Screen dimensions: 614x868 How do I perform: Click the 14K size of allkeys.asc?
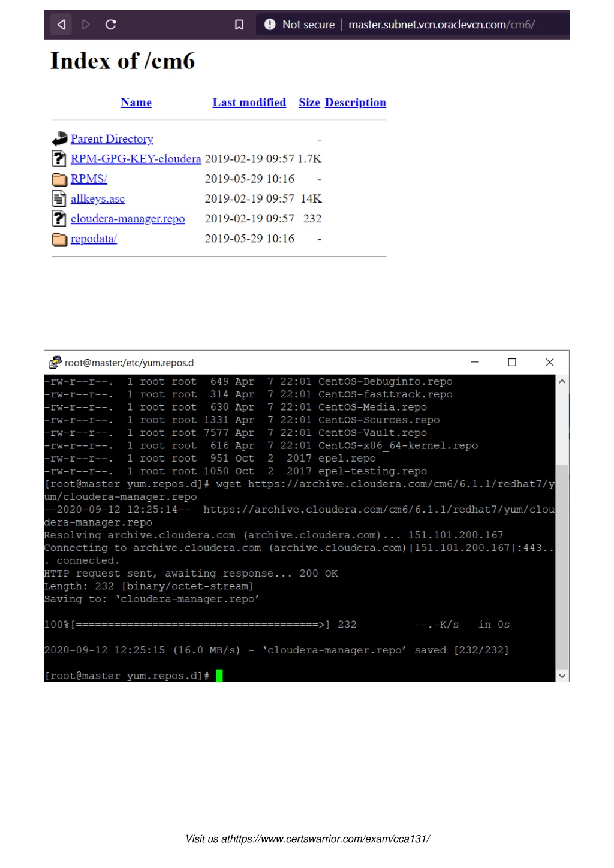[x=311, y=198]
